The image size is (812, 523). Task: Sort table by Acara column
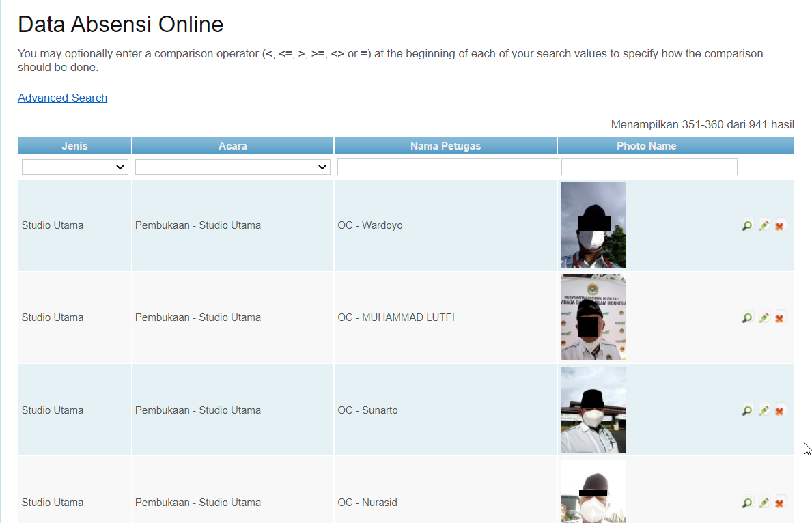[x=232, y=146]
